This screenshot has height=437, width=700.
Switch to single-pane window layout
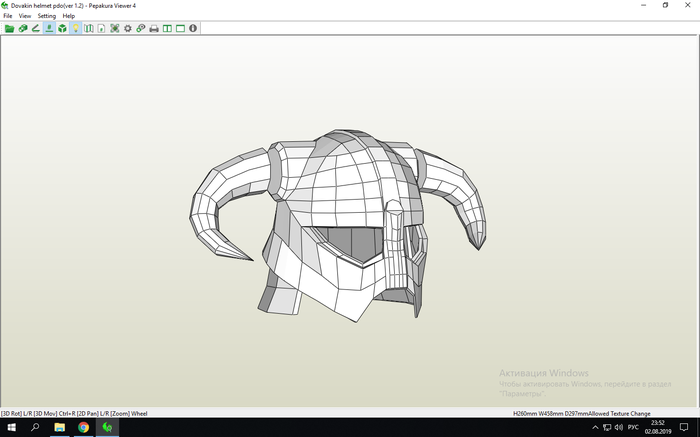(179, 28)
